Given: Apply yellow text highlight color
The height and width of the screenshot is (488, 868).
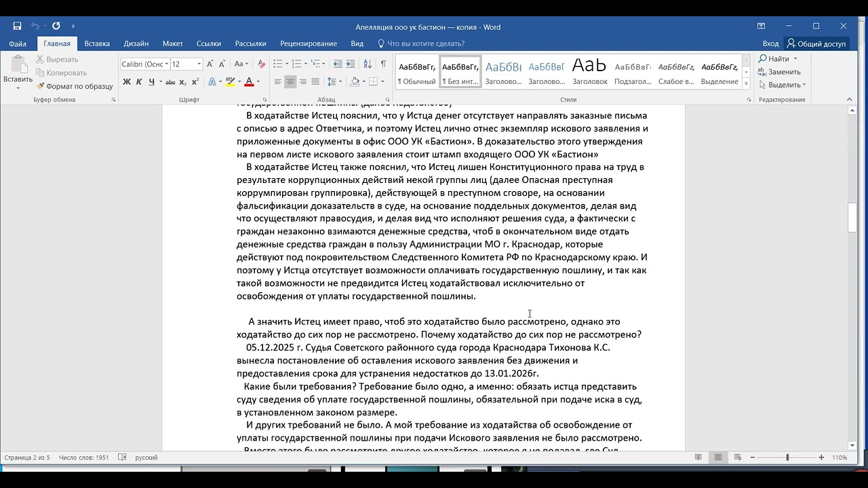Looking at the screenshot, I should click(230, 82).
